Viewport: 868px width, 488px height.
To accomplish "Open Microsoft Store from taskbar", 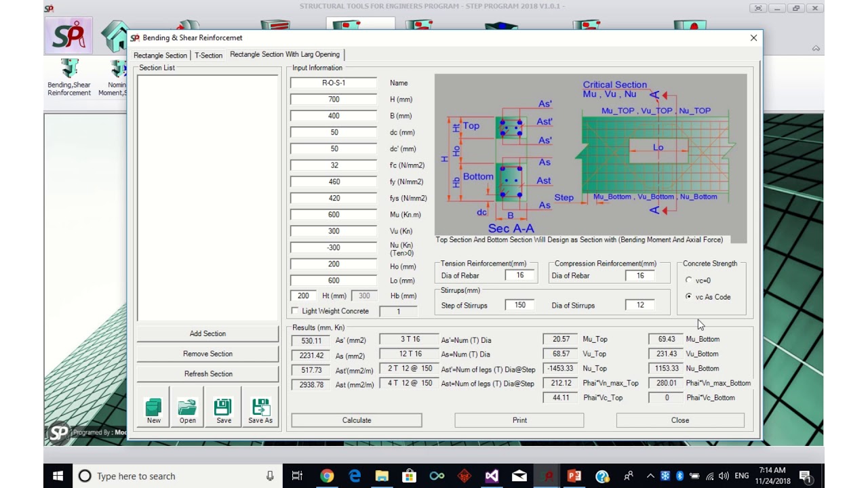I will [x=409, y=476].
